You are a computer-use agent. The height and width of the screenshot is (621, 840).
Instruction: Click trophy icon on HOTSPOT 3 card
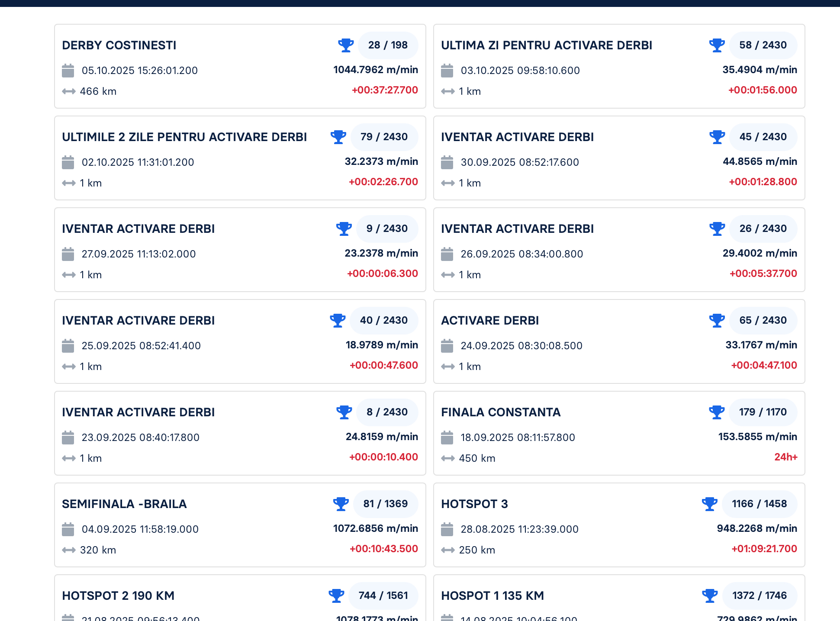(x=709, y=504)
